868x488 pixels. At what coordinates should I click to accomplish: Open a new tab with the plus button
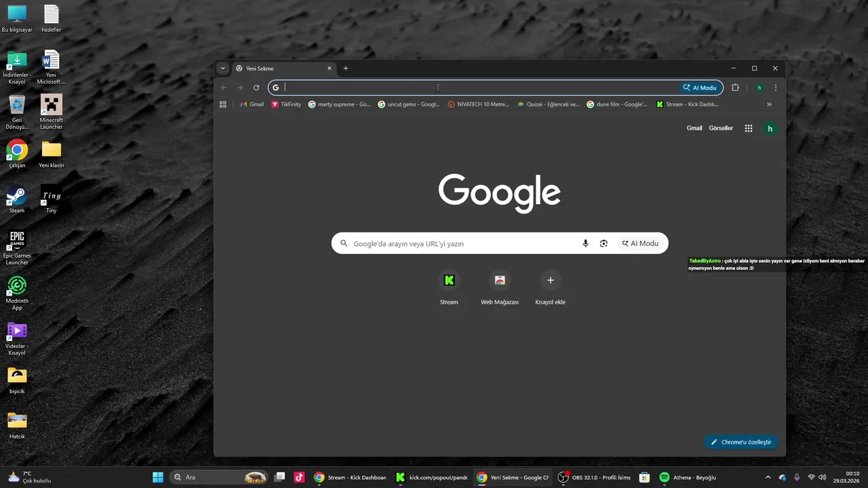(x=346, y=68)
